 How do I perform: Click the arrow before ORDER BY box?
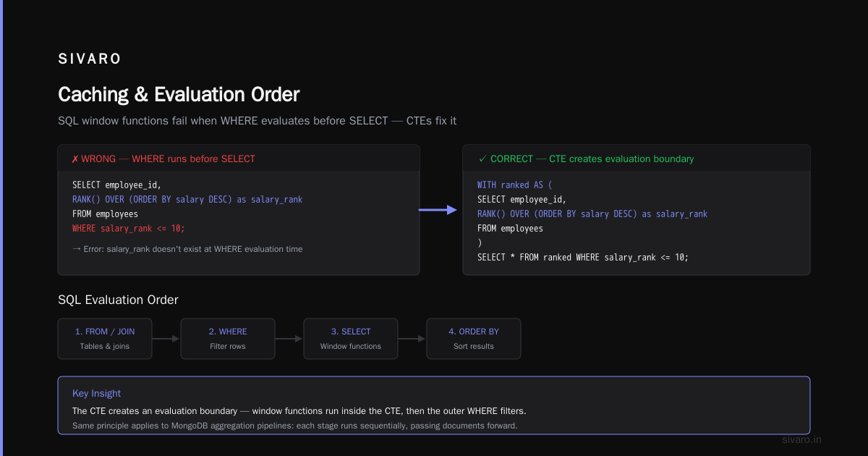[412, 339]
